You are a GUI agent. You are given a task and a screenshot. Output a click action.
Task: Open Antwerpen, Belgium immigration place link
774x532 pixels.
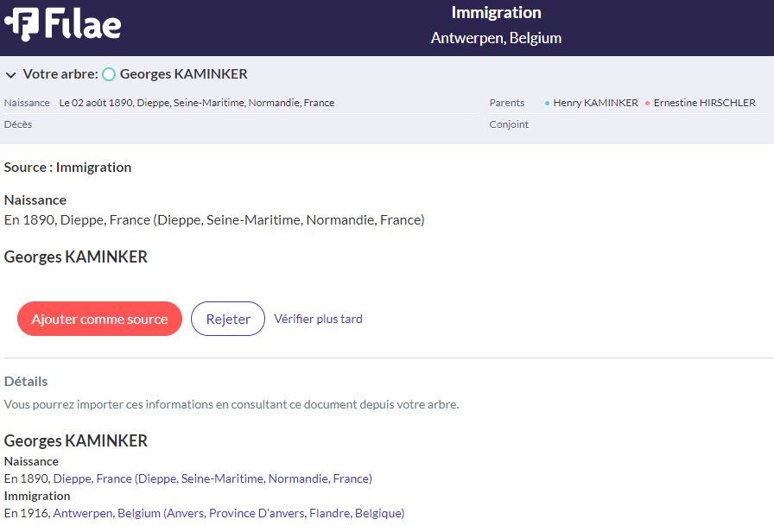(229, 513)
